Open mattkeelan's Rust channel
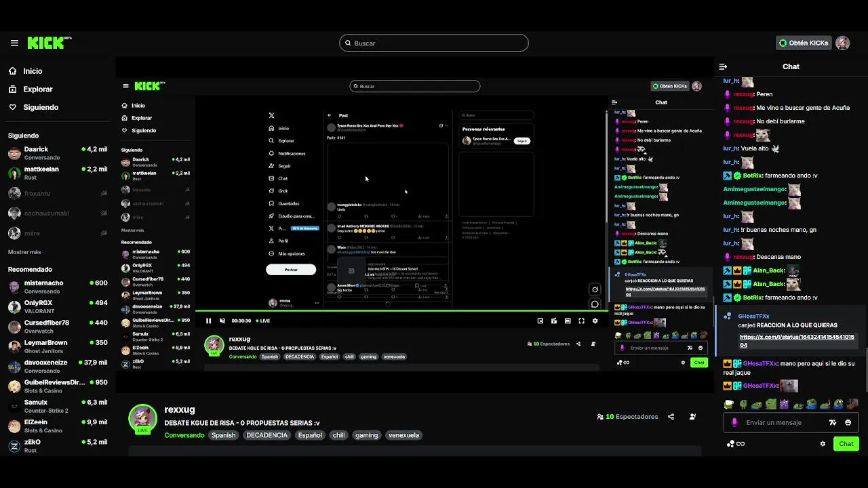The width and height of the screenshot is (868, 488). (58, 173)
